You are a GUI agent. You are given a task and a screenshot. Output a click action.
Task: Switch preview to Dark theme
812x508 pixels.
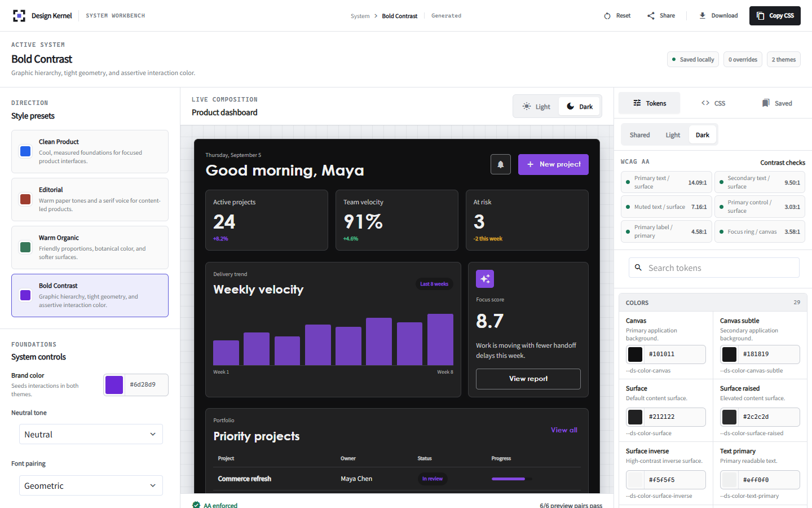(579, 106)
